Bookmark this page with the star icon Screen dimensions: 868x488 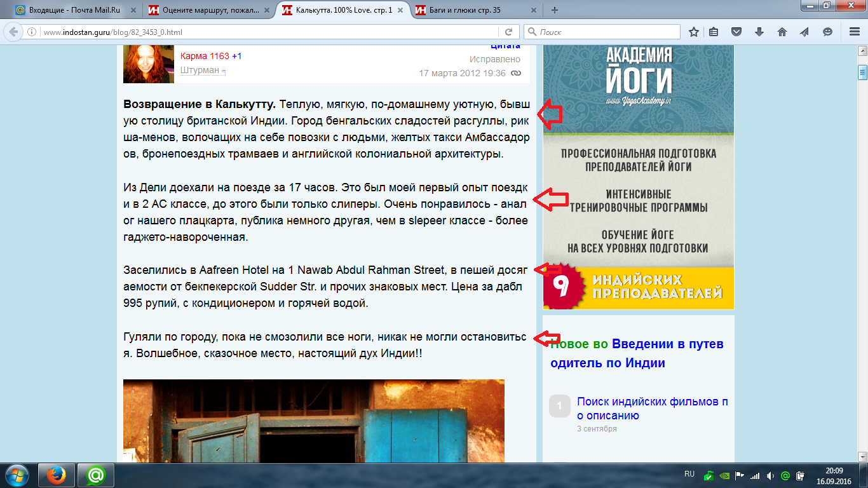[694, 32]
